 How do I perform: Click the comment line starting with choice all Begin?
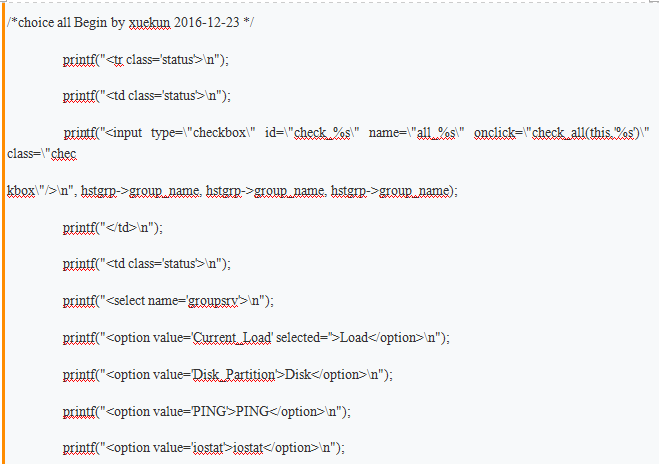pos(130,22)
